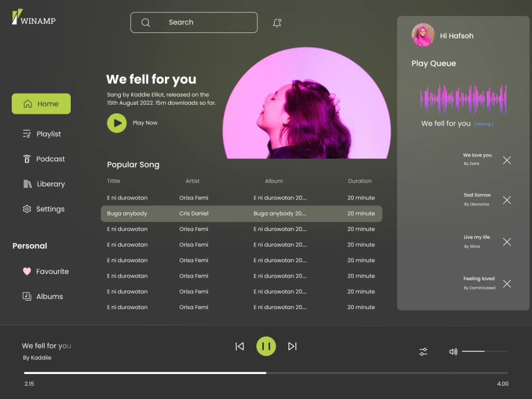Open Hafsoh profile avatar
Screen dimensions: 532x399
[x=423, y=35]
